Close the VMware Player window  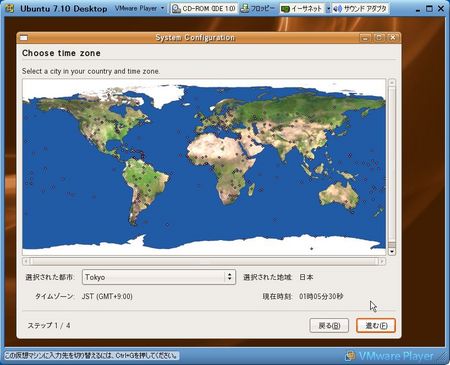[x=441, y=9]
